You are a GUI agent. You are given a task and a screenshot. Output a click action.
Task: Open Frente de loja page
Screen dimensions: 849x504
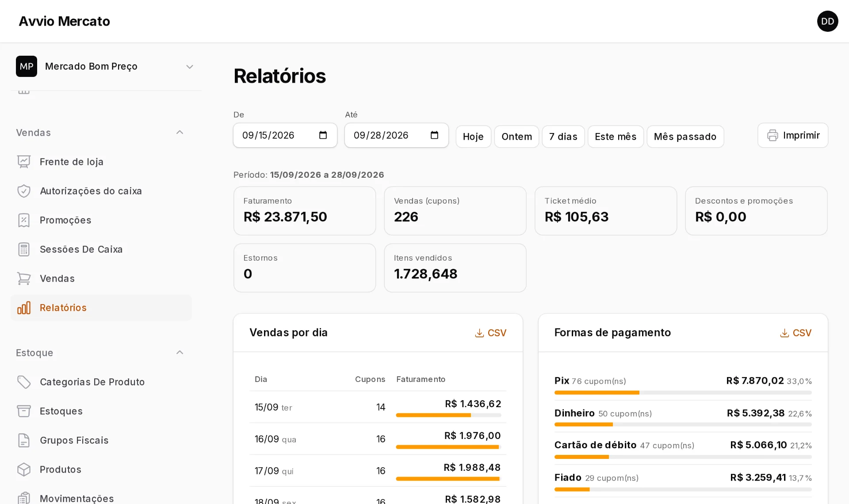click(101, 162)
